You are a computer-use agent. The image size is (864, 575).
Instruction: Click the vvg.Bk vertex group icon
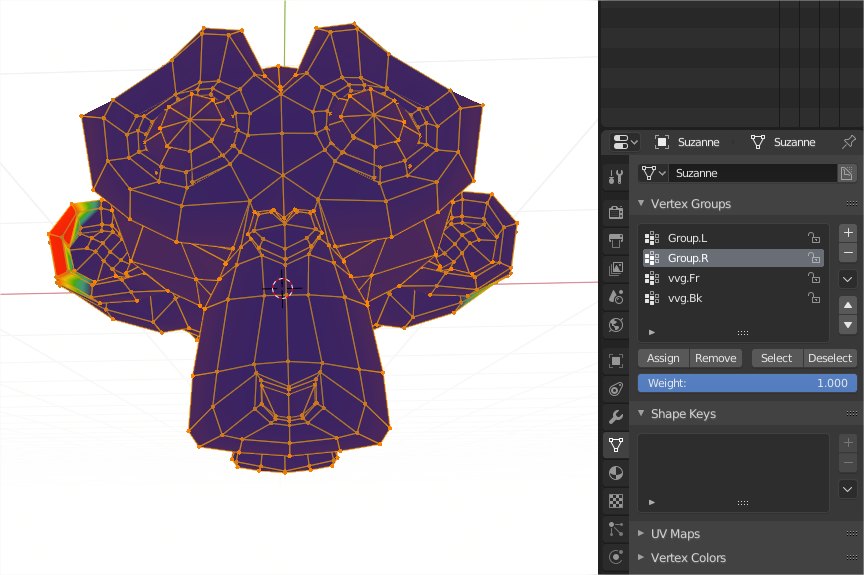(652, 298)
